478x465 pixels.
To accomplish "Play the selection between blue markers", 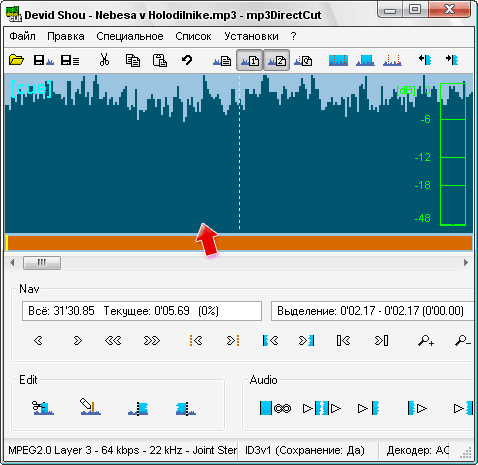I will 322,408.
